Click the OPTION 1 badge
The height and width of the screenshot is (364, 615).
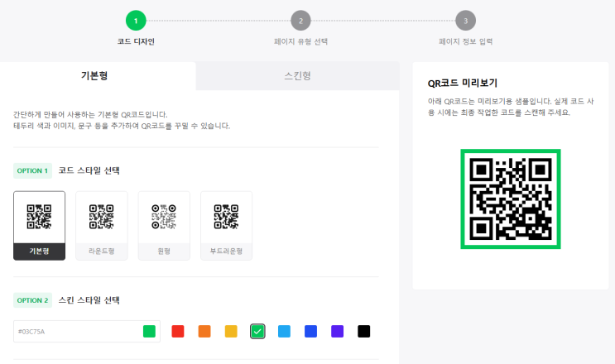point(32,171)
